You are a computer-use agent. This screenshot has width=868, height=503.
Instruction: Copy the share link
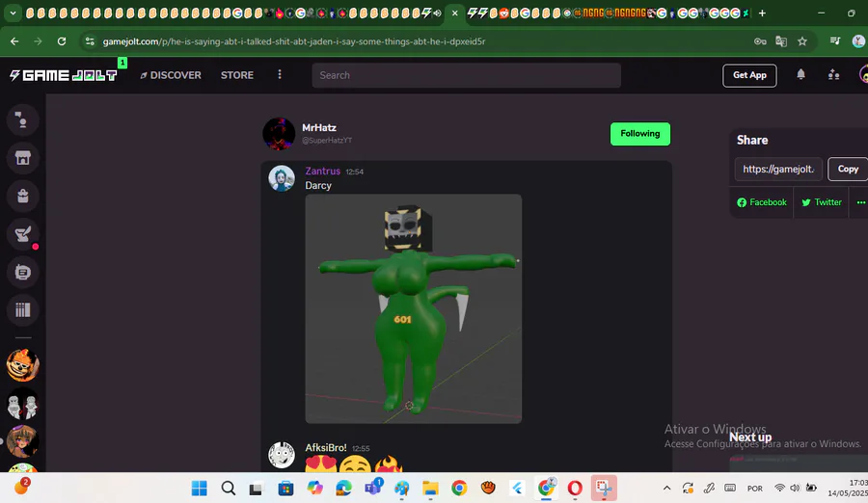point(848,170)
